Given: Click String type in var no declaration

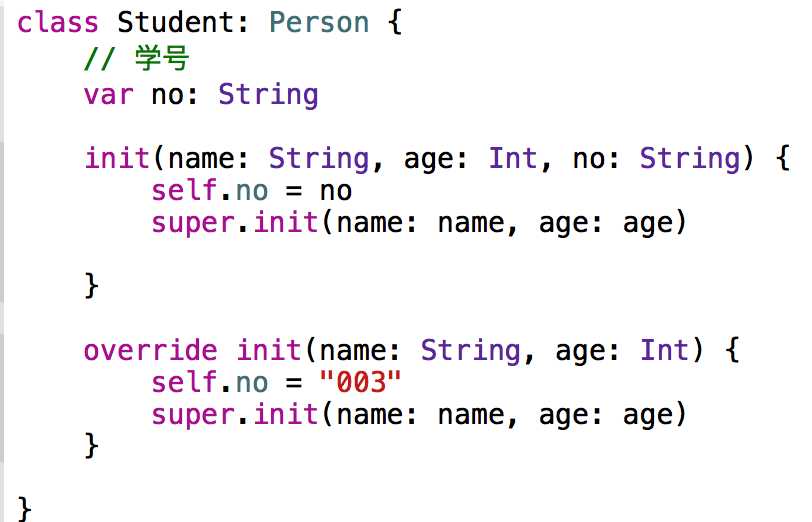Looking at the screenshot, I should [x=268, y=95].
